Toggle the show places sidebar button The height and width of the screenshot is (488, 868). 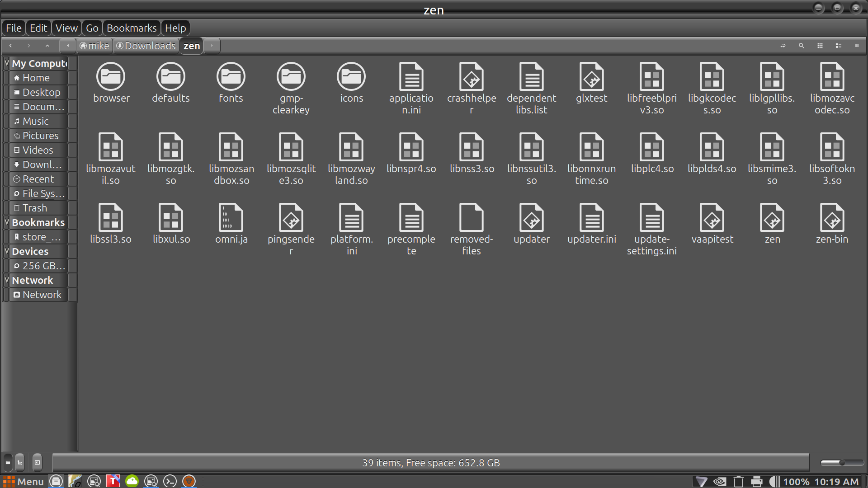8,462
